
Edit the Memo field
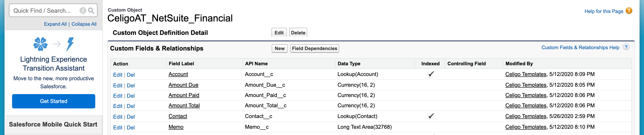pos(117,127)
